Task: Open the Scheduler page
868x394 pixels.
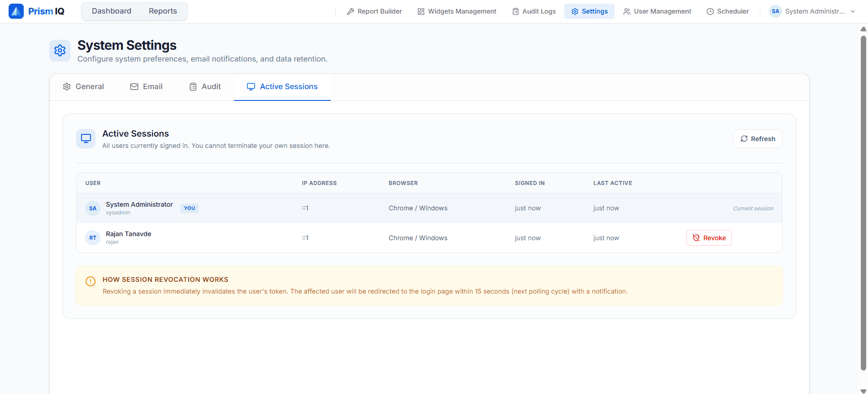Action: [728, 11]
